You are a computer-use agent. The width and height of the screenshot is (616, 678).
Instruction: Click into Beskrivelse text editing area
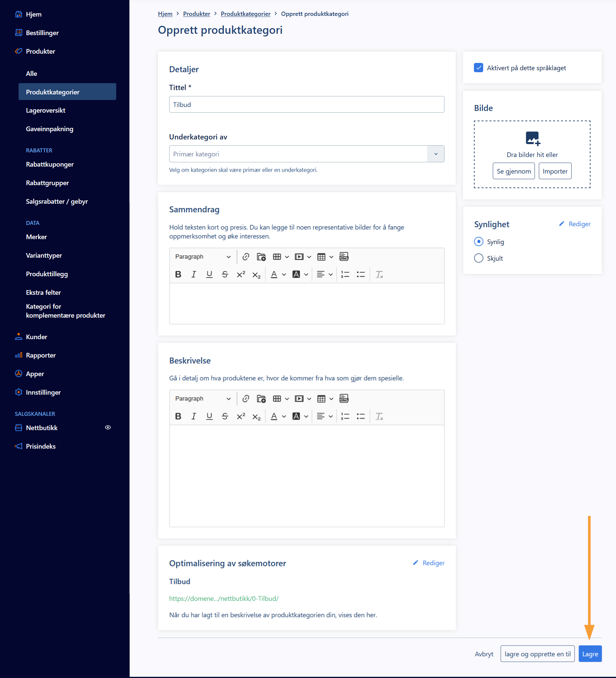[x=307, y=476]
